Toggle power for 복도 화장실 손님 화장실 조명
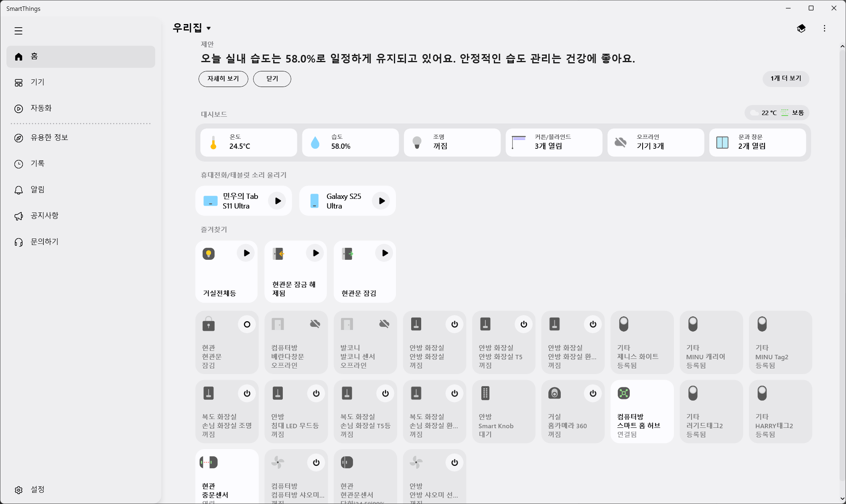This screenshot has width=846, height=504. coord(247,393)
